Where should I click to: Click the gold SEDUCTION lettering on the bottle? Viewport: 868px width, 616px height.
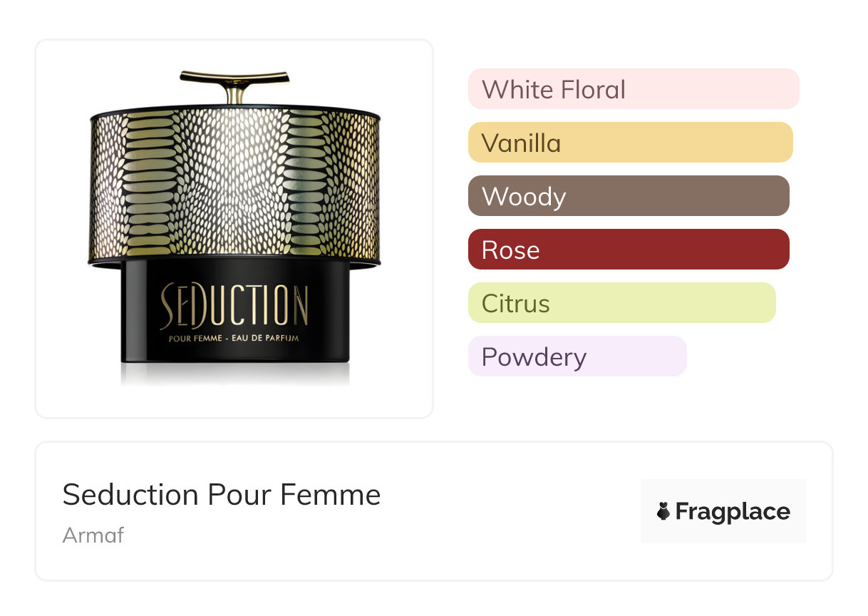tap(234, 307)
